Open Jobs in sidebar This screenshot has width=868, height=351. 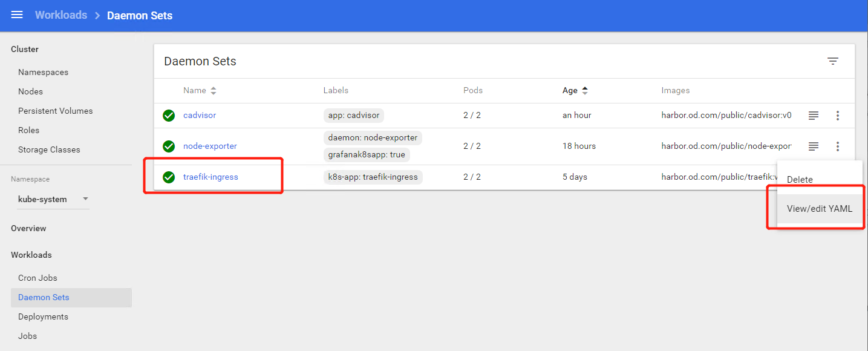point(27,336)
